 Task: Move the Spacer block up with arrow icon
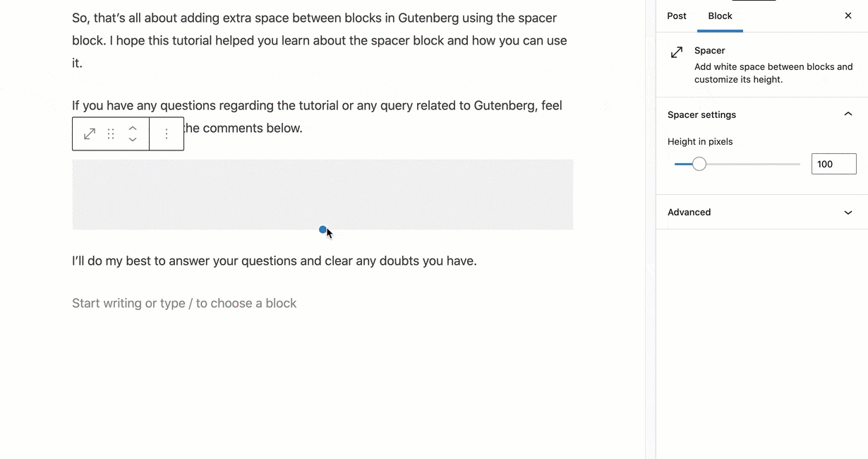[133, 129]
